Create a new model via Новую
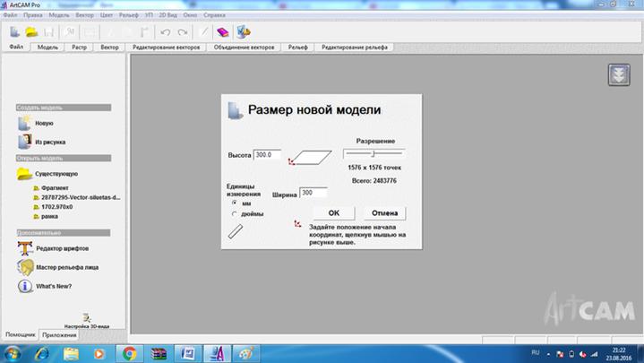Screen dimensions: 644x363 [x=36, y=123]
